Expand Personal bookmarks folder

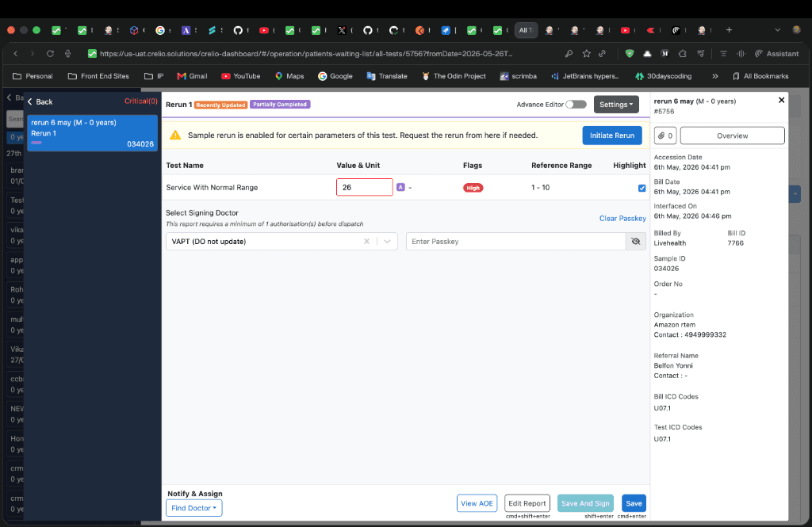33,76
